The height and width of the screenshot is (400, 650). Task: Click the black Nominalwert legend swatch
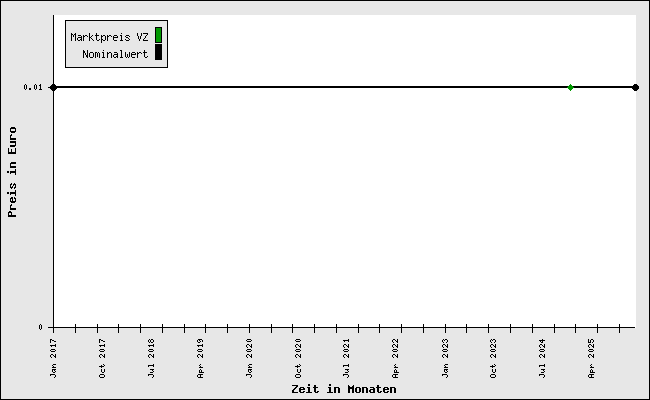point(158,53)
